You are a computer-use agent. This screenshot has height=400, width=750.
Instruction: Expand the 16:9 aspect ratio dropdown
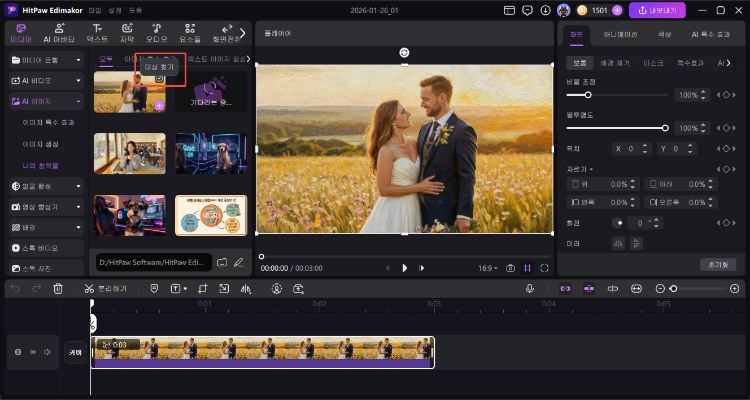pyautogui.click(x=487, y=268)
